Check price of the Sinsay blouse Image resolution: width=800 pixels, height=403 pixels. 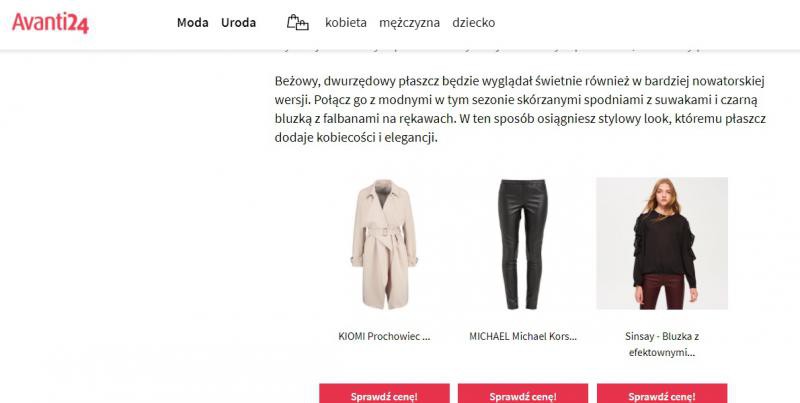point(661,394)
